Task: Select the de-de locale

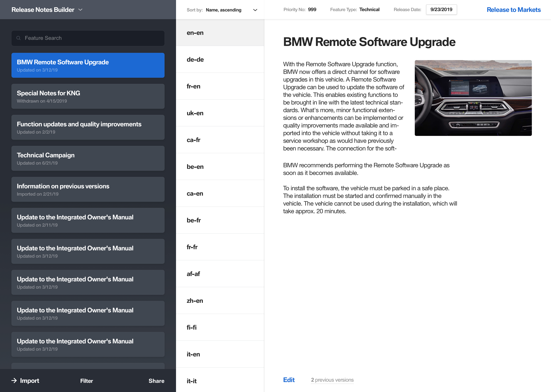Action: click(x=220, y=59)
